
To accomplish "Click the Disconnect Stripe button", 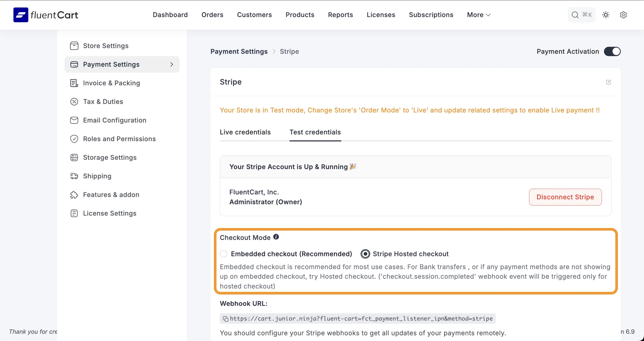I will pyautogui.click(x=565, y=197).
